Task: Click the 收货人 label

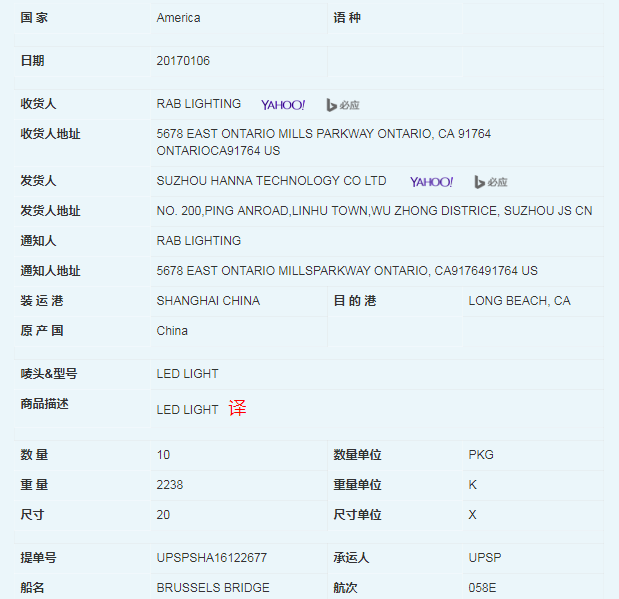Action: click(x=38, y=104)
